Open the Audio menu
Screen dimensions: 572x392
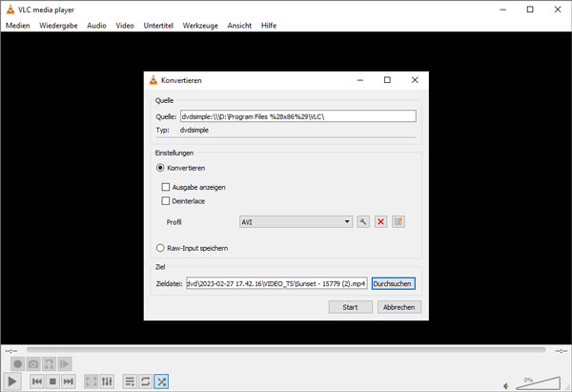pyautogui.click(x=96, y=26)
